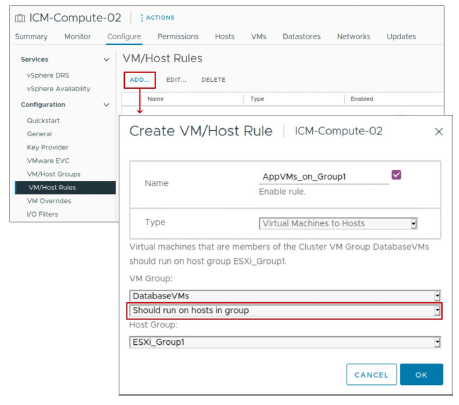Open I/O Filters item
459x405 pixels.
(x=42, y=214)
